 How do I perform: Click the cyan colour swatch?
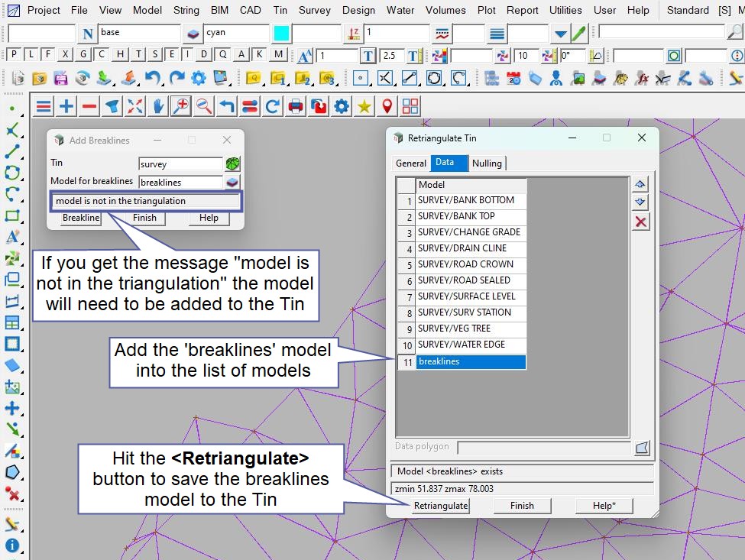click(x=282, y=34)
